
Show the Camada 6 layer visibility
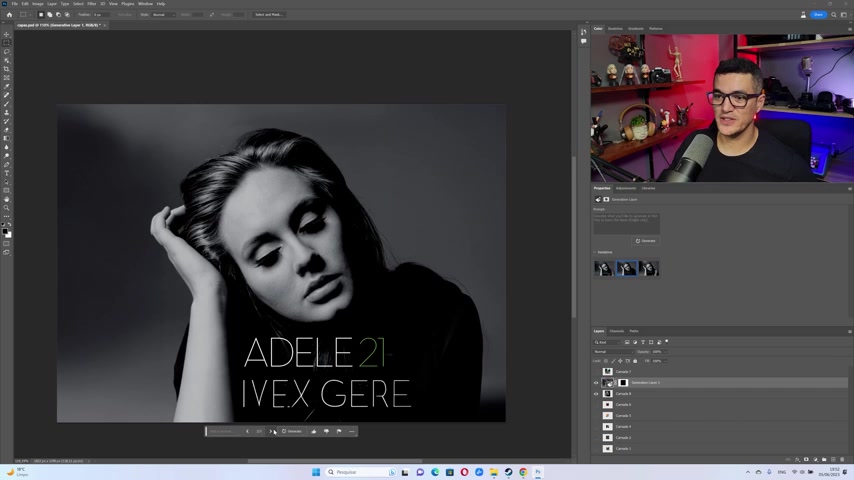pos(596,405)
